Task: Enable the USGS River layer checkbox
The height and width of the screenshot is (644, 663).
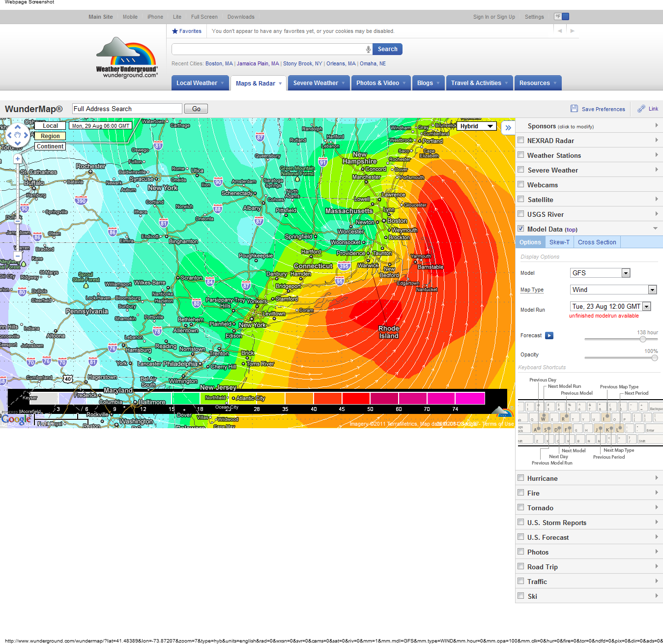Action: click(520, 214)
